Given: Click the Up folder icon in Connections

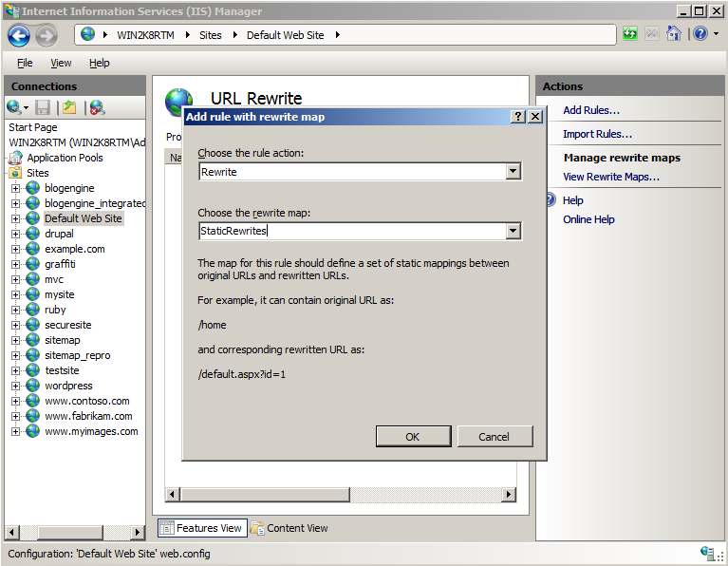Looking at the screenshot, I should point(69,107).
